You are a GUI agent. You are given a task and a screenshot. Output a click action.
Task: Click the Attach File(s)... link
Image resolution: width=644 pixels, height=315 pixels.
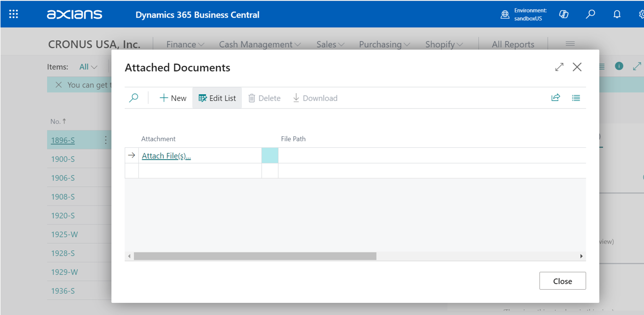tap(166, 156)
